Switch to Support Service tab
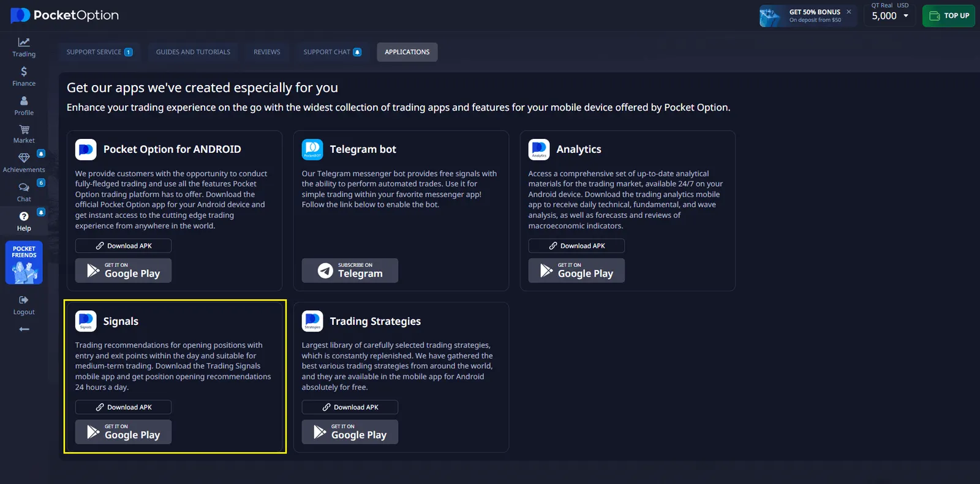 click(99, 52)
